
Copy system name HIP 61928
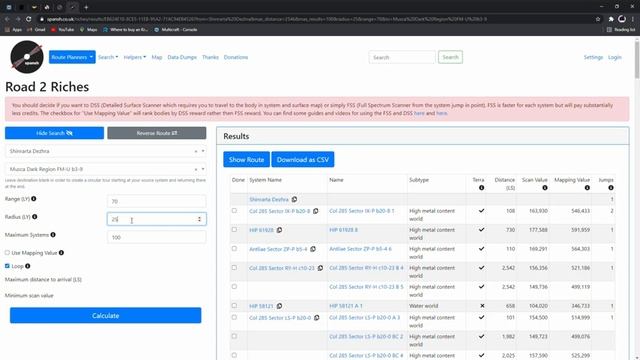(x=279, y=230)
